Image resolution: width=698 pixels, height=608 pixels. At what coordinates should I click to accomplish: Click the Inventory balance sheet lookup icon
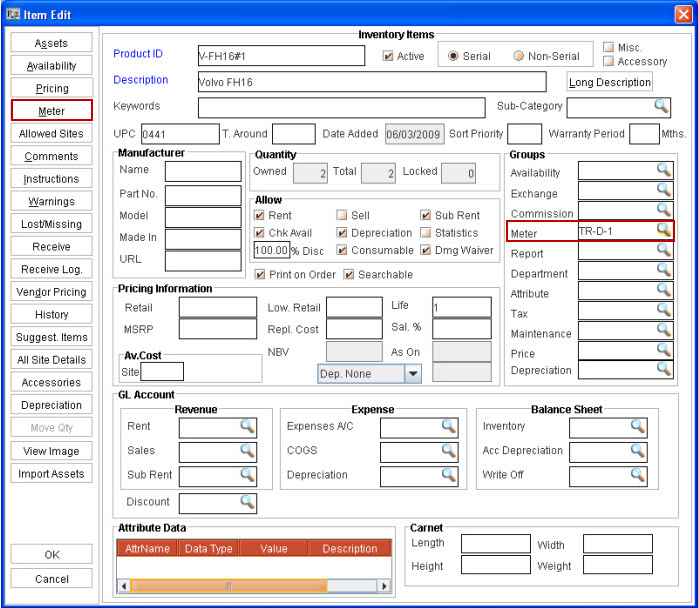coord(637,426)
